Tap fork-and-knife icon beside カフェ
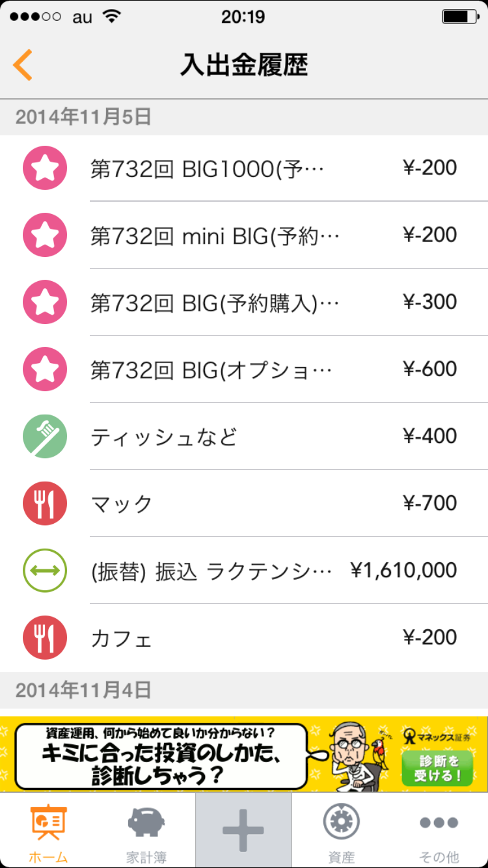 click(x=45, y=638)
